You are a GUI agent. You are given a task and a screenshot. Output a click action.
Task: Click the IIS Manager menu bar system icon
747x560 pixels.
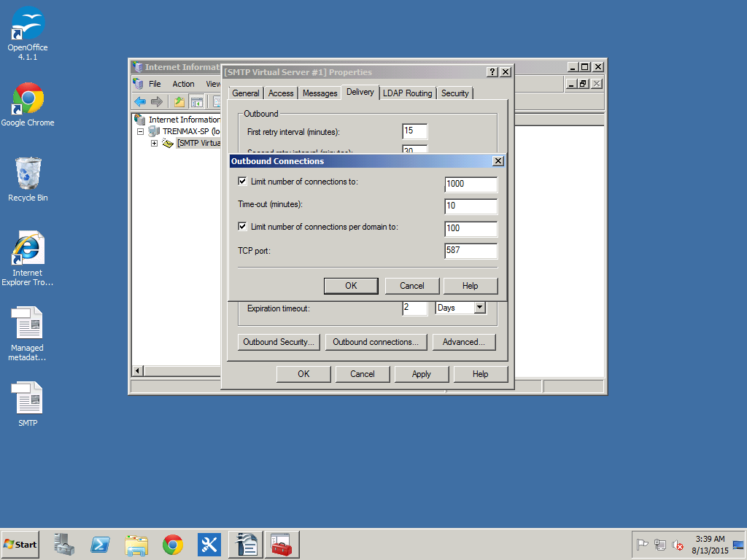[x=138, y=84]
